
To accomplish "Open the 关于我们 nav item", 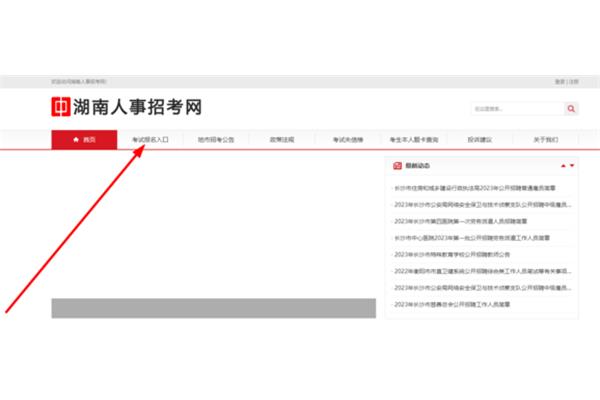I will coord(546,140).
